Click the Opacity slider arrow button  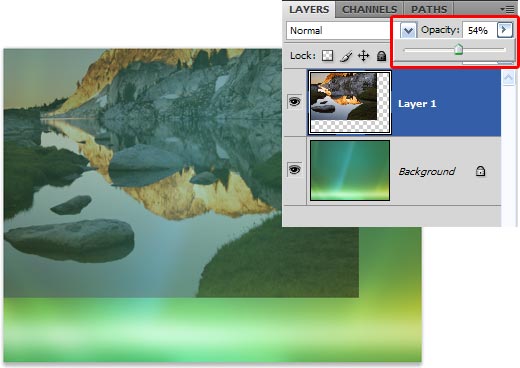[x=505, y=30]
